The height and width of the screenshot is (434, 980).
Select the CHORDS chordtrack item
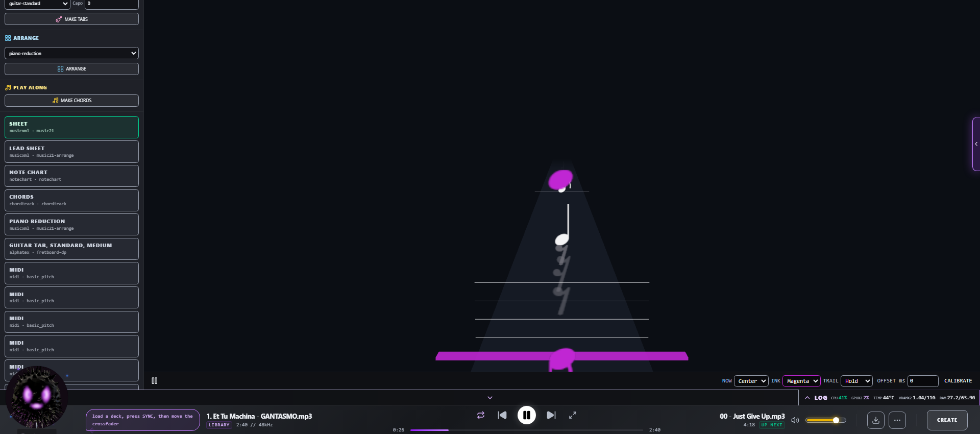coord(71,200)
